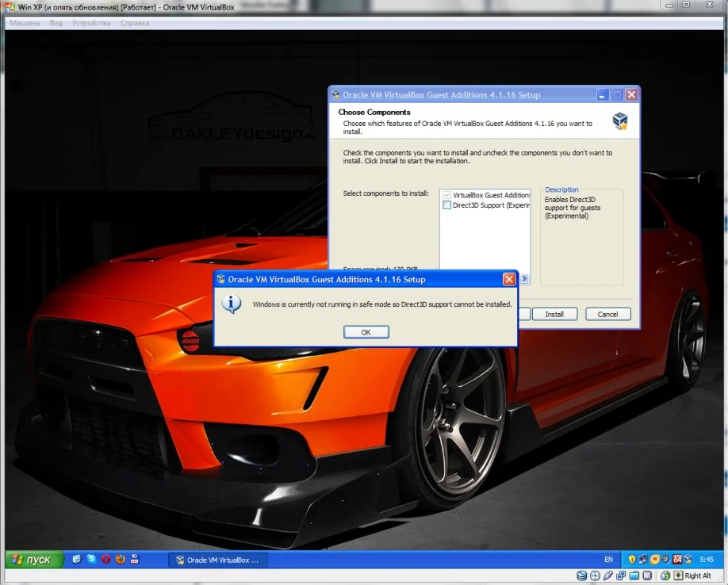Viewport: 728px width, 585px height.
Task: Open the Справка menu
Action: (135, 23)
